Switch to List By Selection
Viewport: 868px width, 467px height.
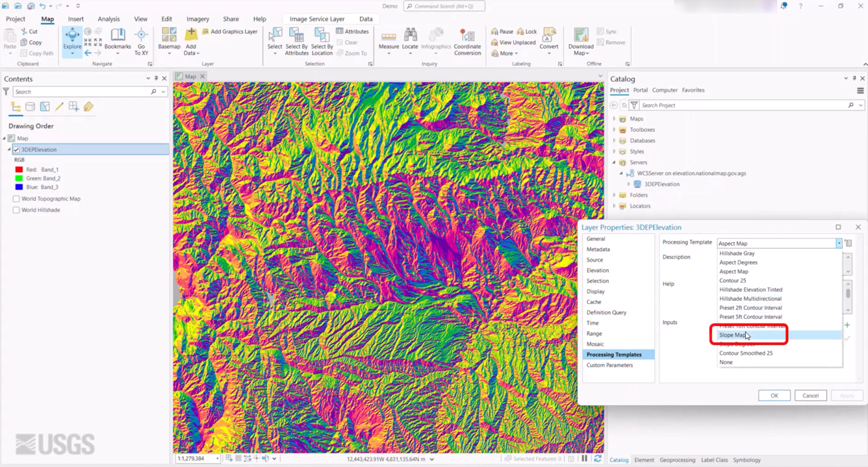pyautogui.click(x=45, y=107)
